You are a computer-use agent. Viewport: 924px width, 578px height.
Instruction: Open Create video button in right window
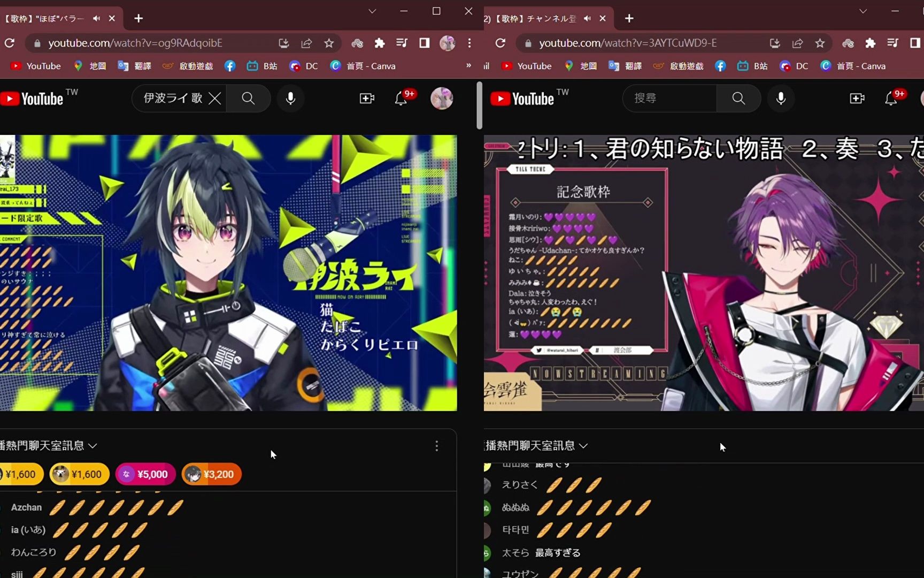pyautogui.click(x=857, y=98)
